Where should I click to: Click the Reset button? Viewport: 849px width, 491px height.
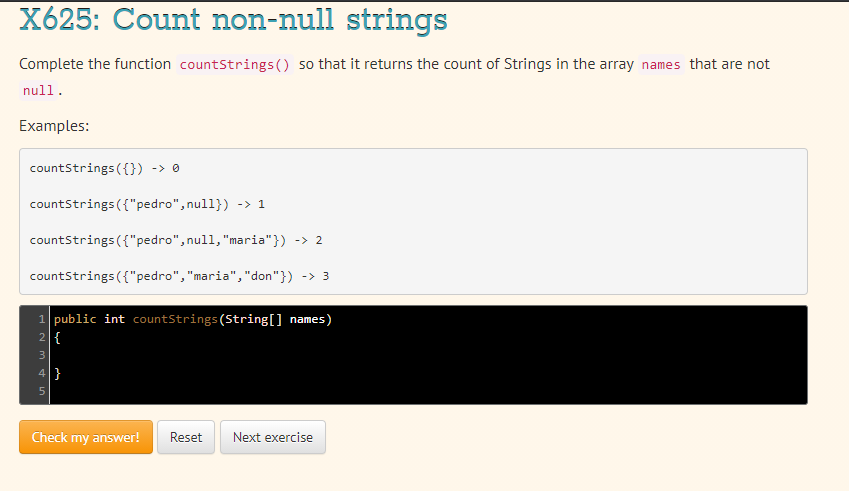click(x=186, y=437)
